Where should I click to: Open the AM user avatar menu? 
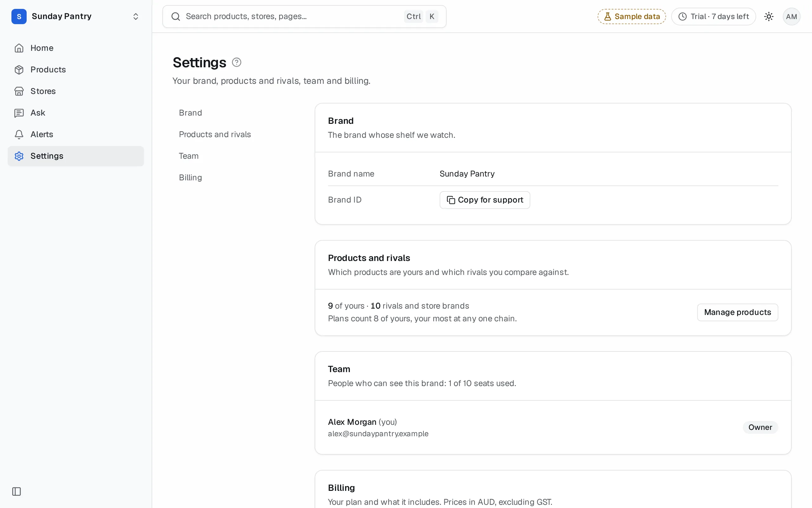point(791,17)
